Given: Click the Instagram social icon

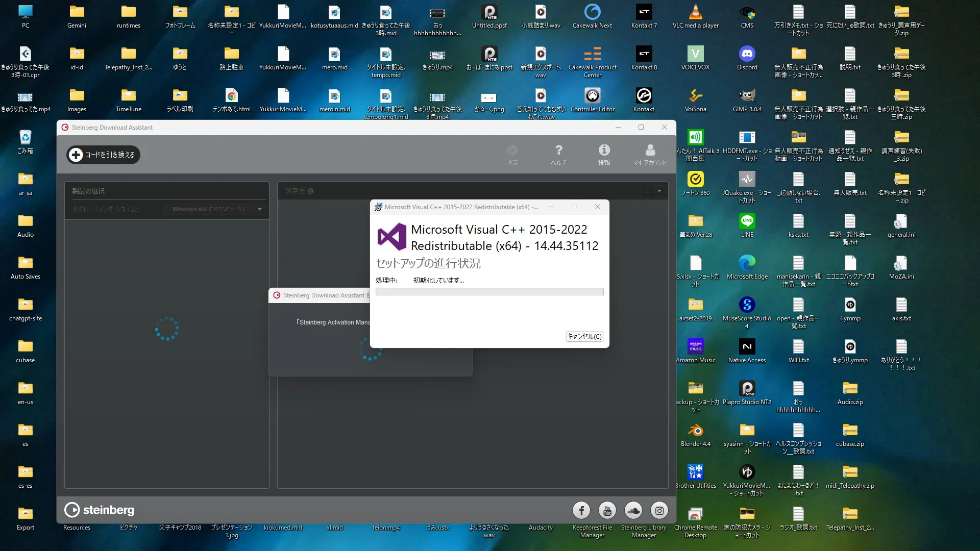Looking at the screenshot, I should 659,510.
